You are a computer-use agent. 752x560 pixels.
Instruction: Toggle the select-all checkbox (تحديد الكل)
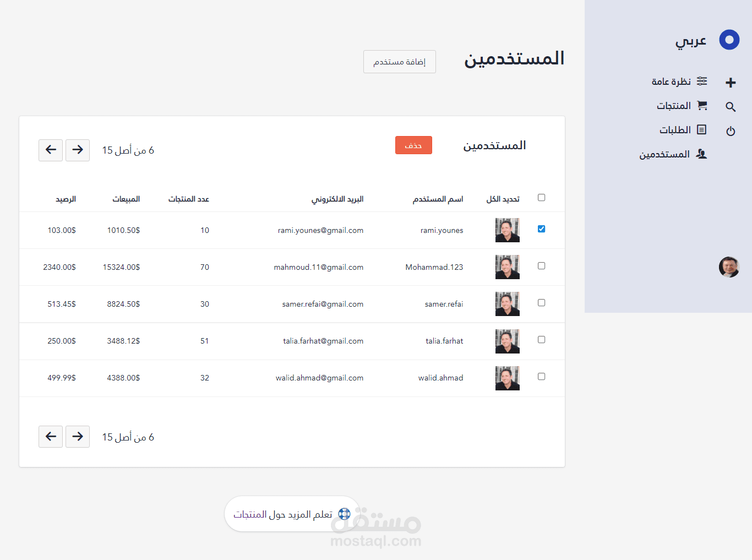[x=542, y=198]
